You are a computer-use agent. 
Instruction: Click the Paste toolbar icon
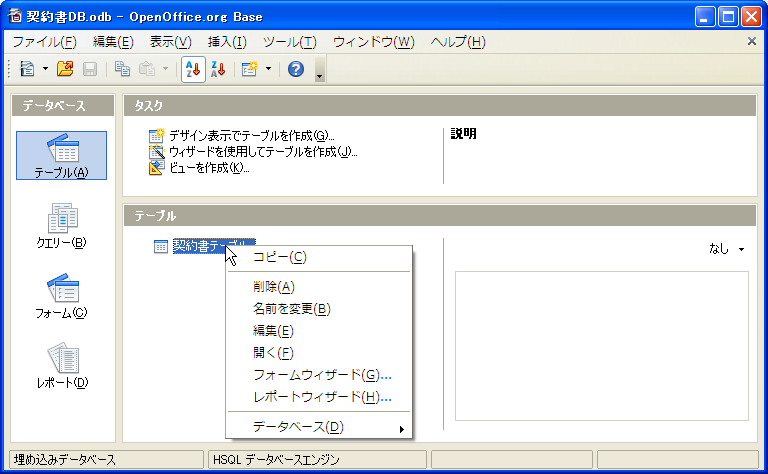point(147,69)
